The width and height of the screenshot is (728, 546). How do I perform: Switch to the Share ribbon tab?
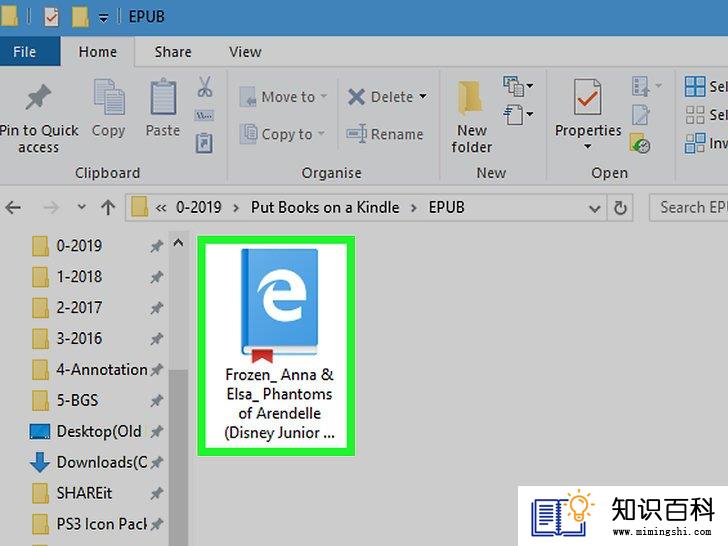click(173, 52)
